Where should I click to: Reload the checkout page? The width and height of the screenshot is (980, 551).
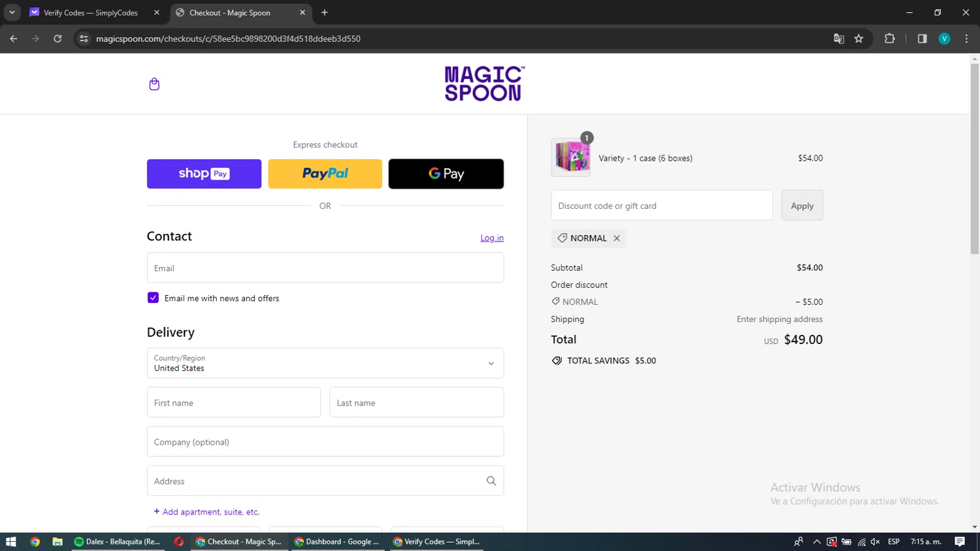tap(57, 39)
